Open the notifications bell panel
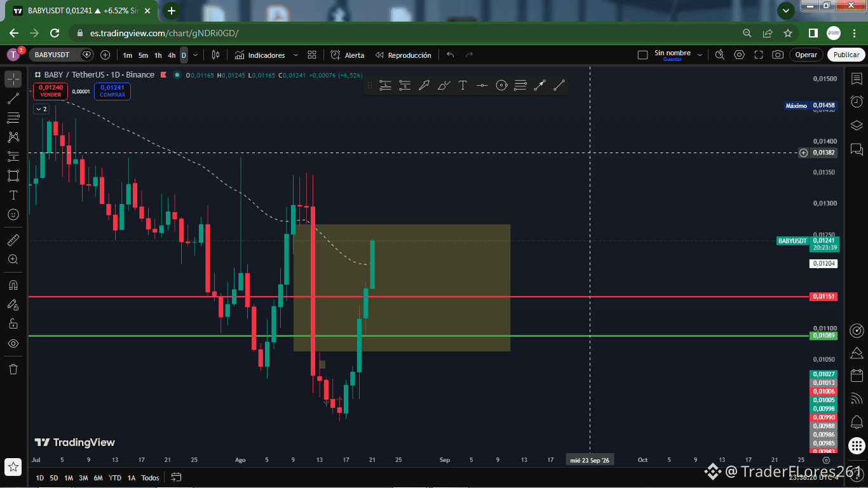868x488 pixels. pos(857,422)
